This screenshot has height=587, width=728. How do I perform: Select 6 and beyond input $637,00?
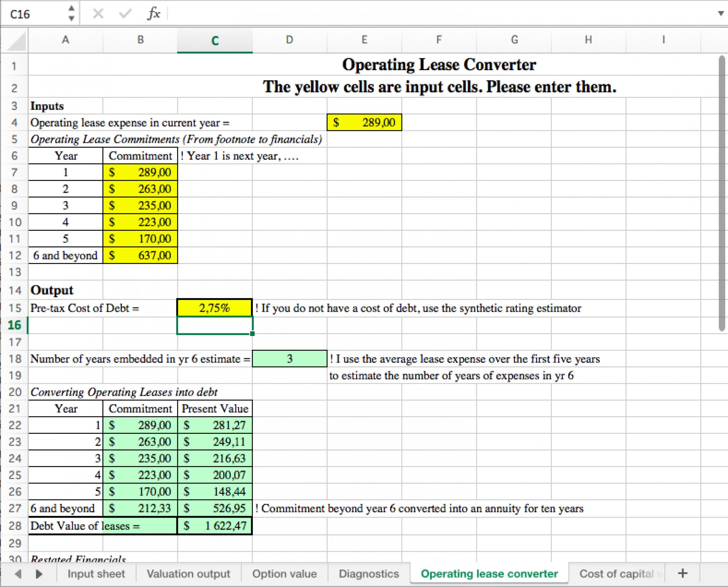(140, 255)
